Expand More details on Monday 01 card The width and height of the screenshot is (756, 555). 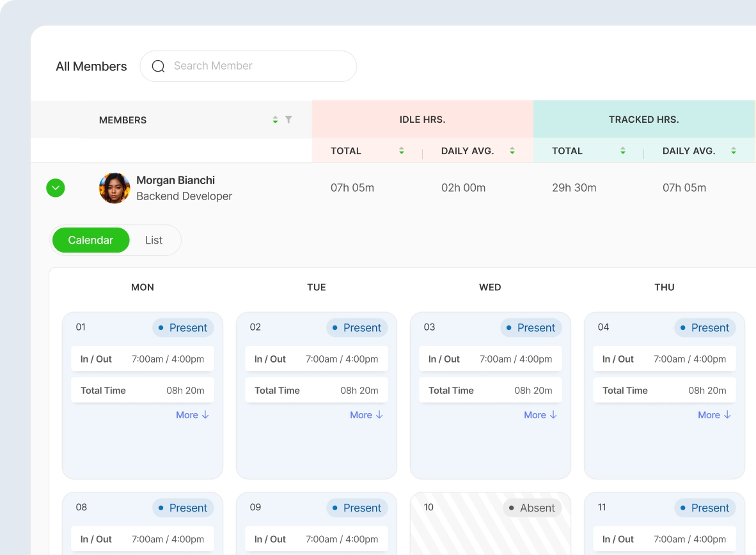[193, 415]
